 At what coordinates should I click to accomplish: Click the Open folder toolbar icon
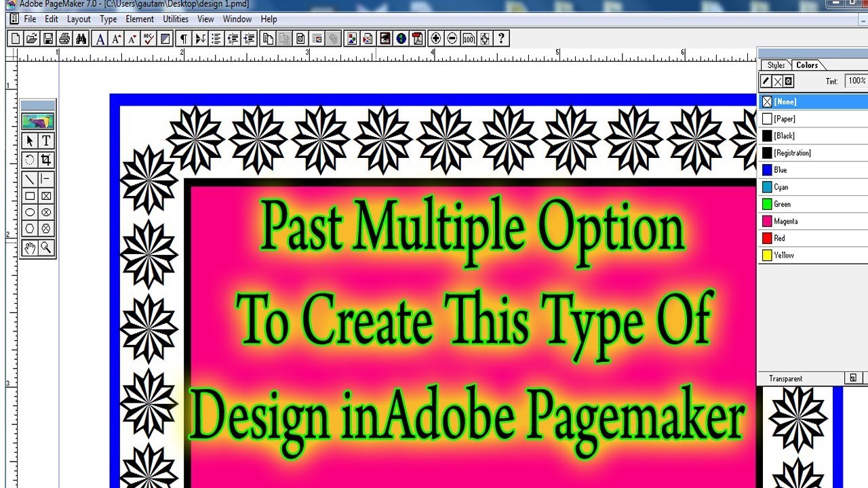coord(31,39)
